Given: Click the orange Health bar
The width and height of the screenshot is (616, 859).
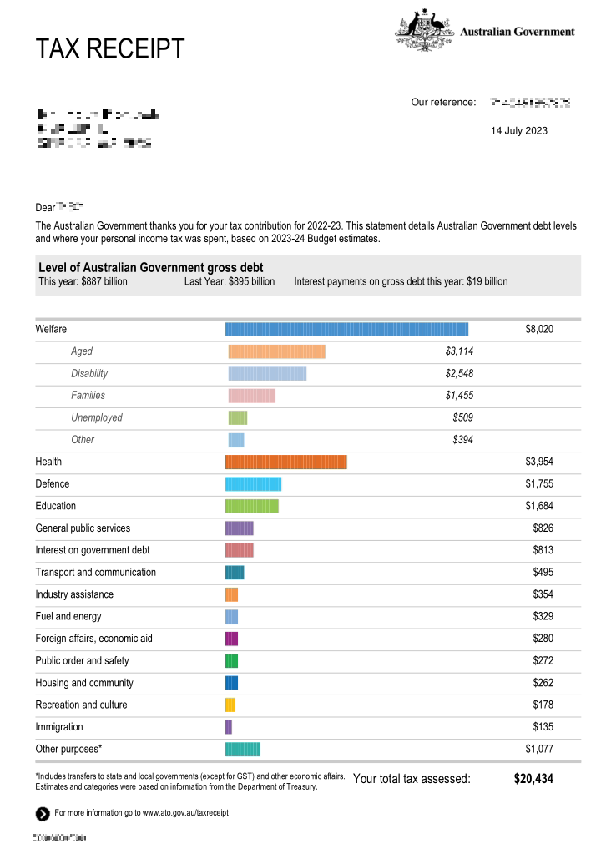Looking at the screenshot, I should 285,462.
